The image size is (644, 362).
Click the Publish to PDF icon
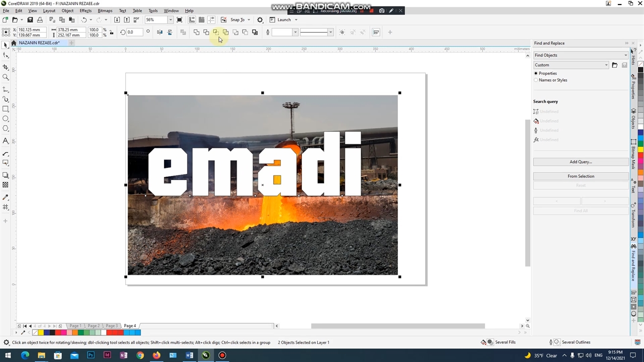pos(136,20)
